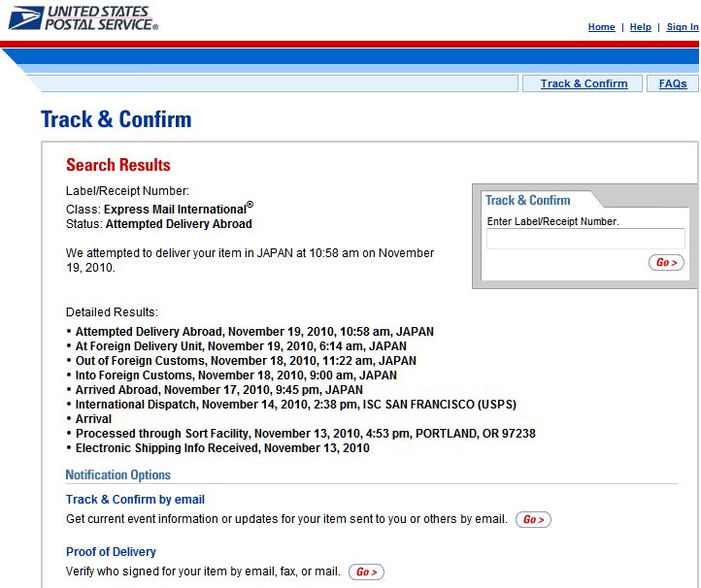Click Track & Confirm by email heading
701x588 pixels.
[x=135, y=500]
